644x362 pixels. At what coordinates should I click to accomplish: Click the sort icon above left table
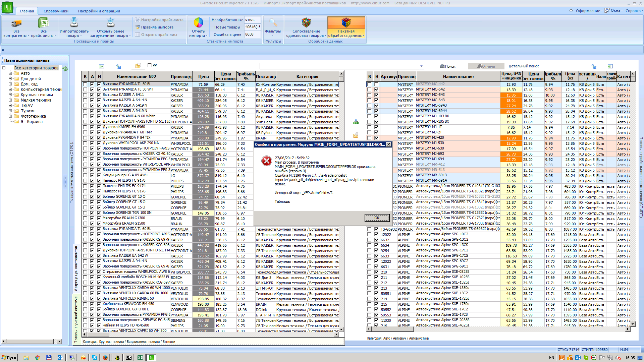click(118, 66)
